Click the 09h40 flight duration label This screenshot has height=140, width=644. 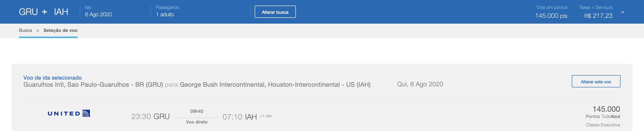click(x=197, y=111)
